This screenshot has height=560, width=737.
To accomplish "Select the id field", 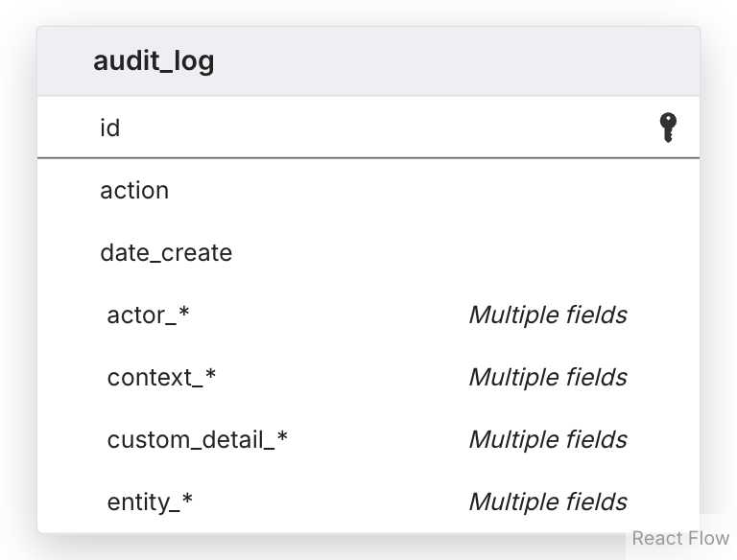I will point(110,128).
